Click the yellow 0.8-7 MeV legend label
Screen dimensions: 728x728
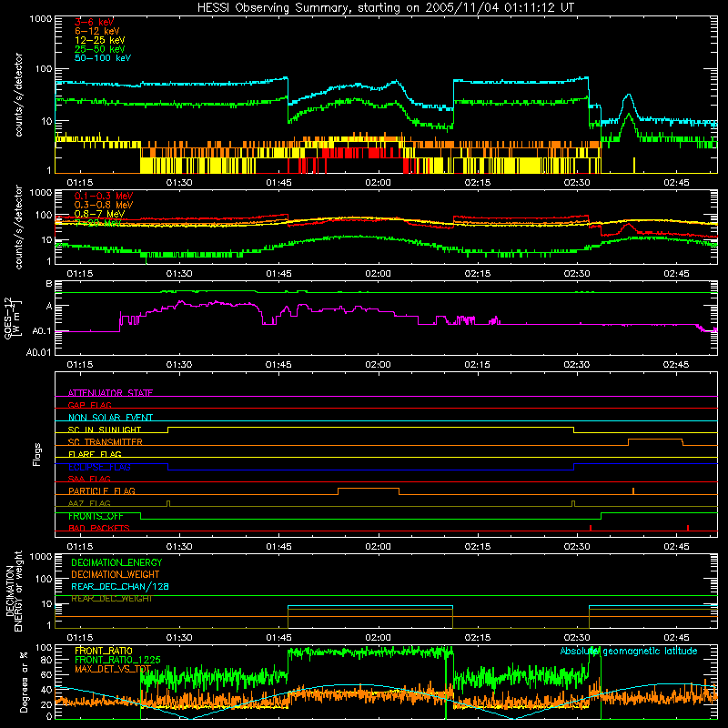point(100,214)
